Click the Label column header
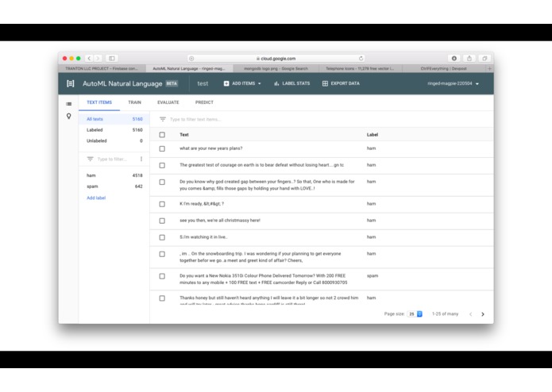This screenshot has width=552, height=392. [373, 135]
